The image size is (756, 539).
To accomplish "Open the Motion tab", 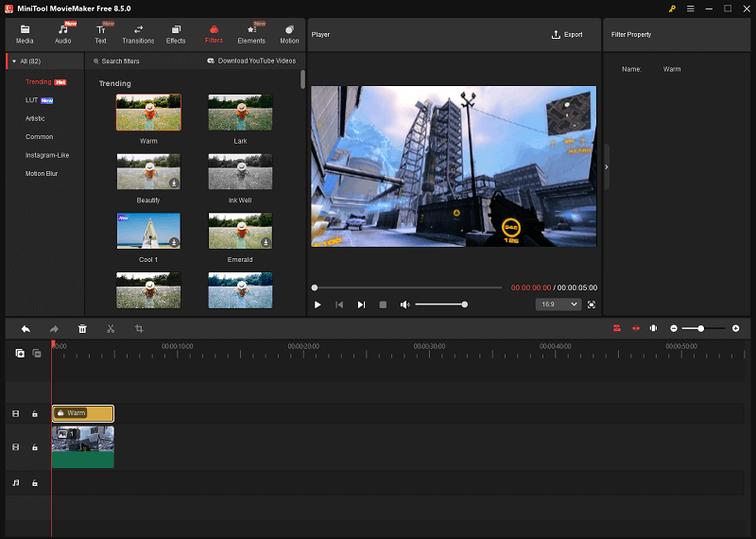I will click(289, 34).
